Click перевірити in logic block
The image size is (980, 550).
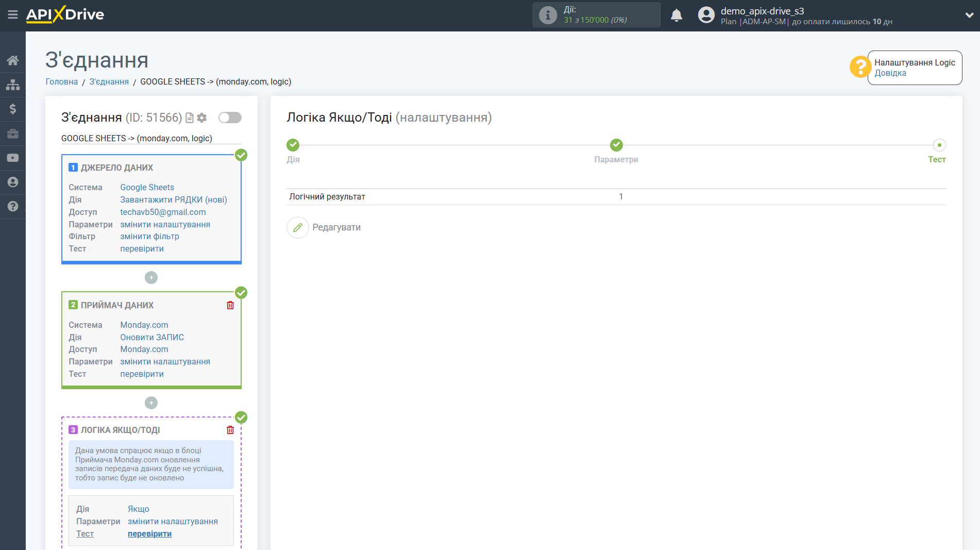149,534
